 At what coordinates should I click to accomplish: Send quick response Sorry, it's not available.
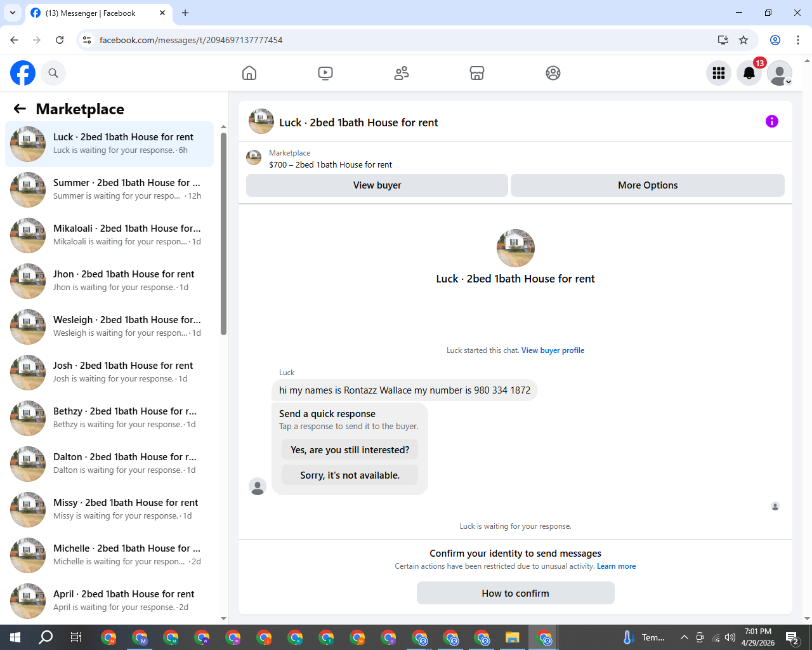pos(350,475)
